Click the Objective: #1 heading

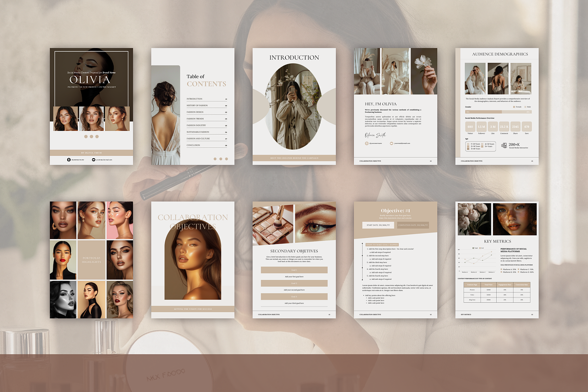(395, 210)
